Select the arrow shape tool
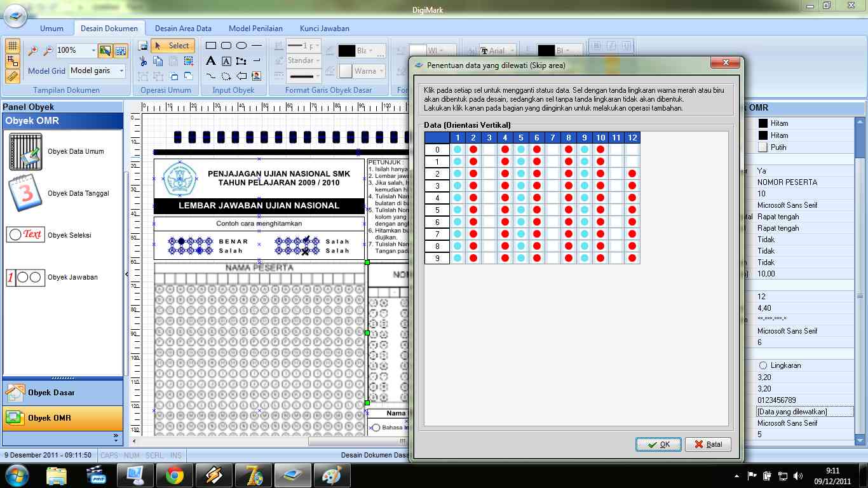 (x=241, y=76)
